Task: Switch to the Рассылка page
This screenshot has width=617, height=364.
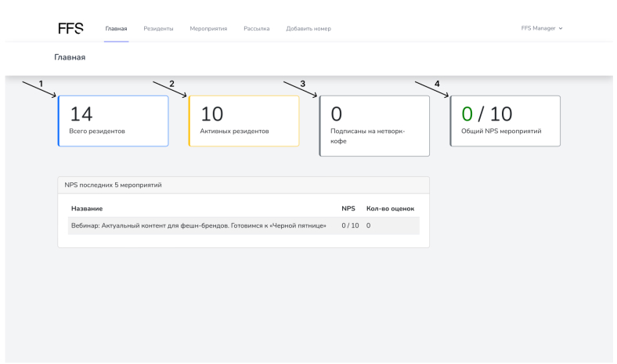Action: pyautogui.click(x=257, y=29)
